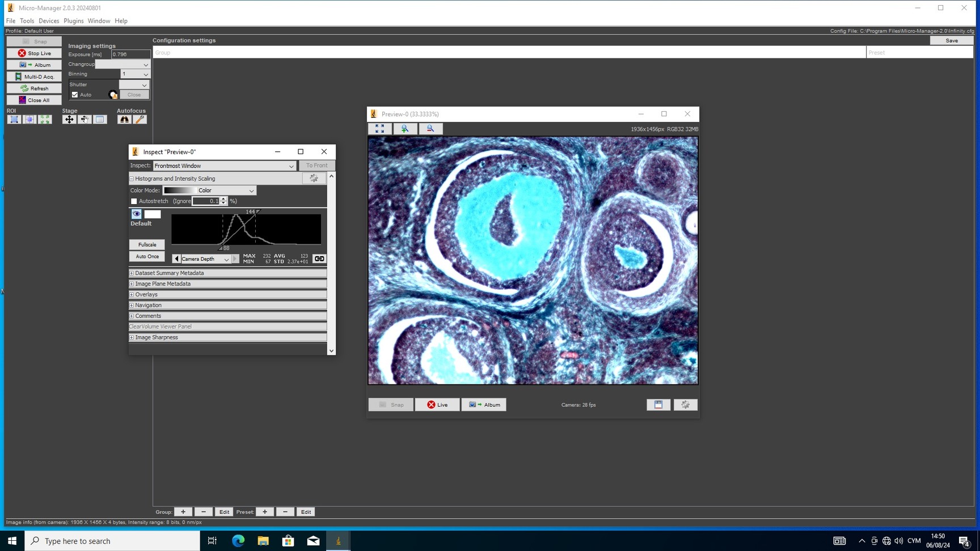The width and height of the screenshot is (980, 551).
Task: Click fit-to-window icon in Preview toolbar
Action: 379,129
